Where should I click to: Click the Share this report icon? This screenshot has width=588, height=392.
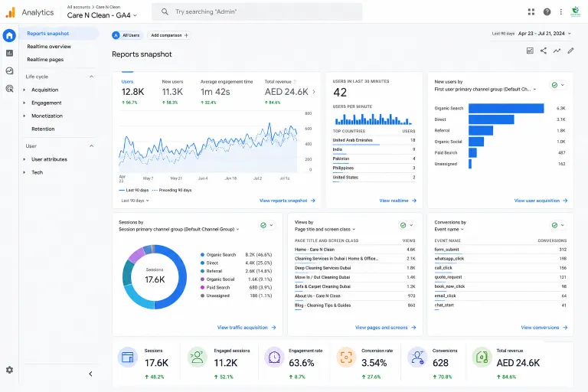click(544, 51)
